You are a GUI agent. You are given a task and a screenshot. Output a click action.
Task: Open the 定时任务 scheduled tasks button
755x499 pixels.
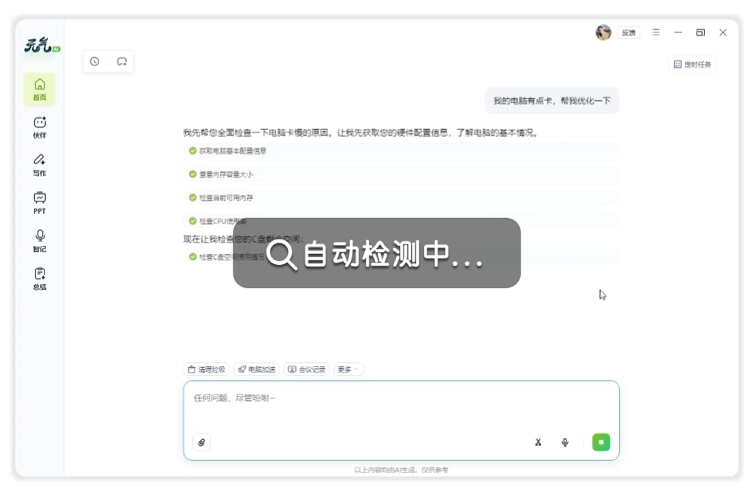click(693, 64)
